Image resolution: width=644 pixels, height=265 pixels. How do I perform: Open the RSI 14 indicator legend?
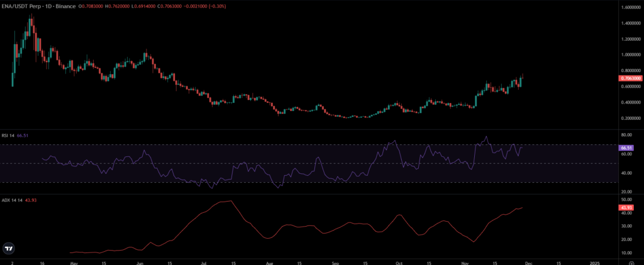pos(8,136)
